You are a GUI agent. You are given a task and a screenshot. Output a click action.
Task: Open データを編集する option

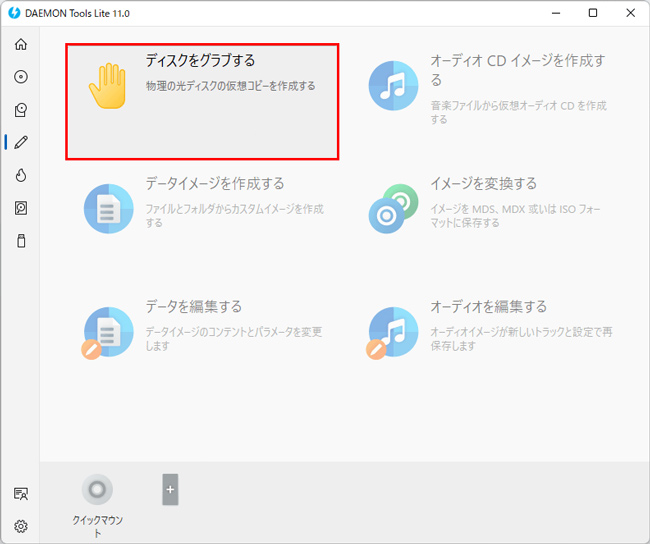click(194, 306)
